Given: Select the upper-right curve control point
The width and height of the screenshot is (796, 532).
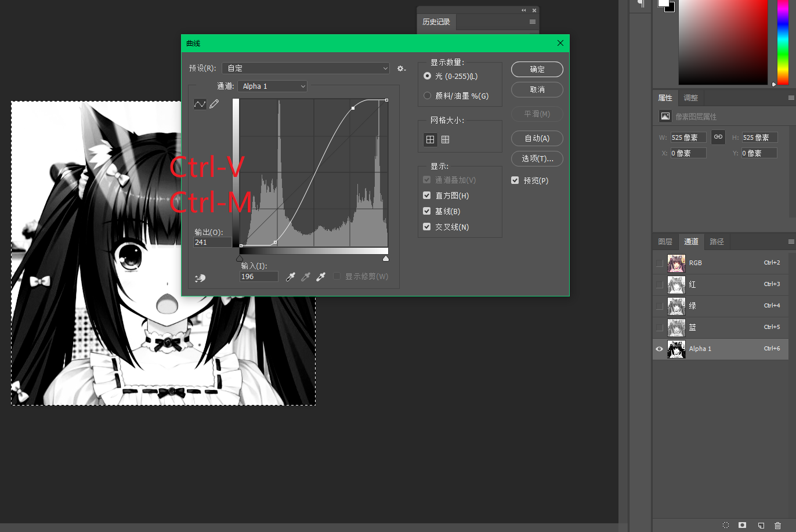Looking at the screenshot, I should pos(353,108).
